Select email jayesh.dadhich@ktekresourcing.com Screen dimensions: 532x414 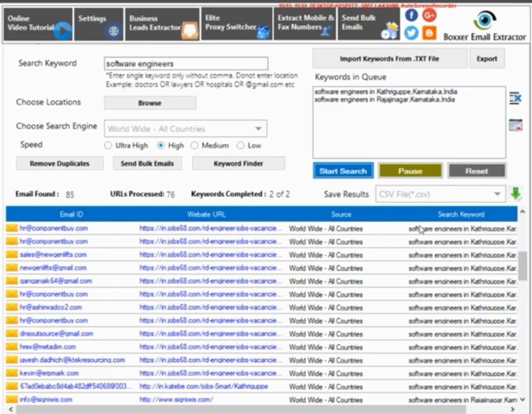tap(72, 360)
